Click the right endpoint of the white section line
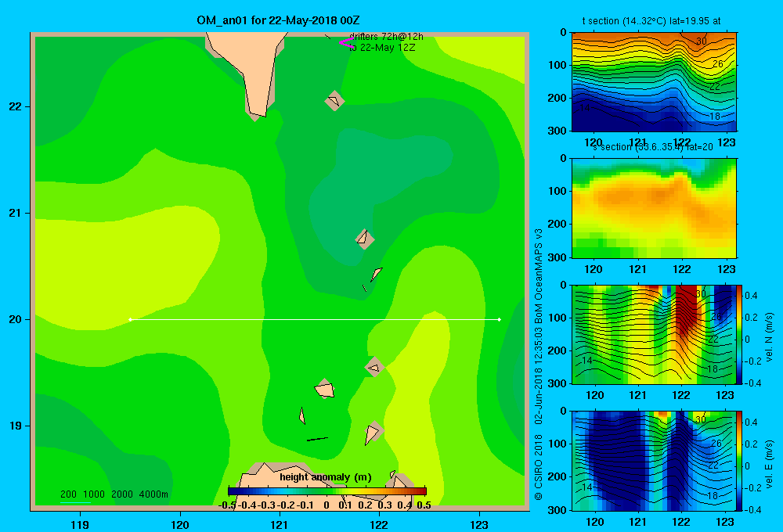 coord(500,319)
